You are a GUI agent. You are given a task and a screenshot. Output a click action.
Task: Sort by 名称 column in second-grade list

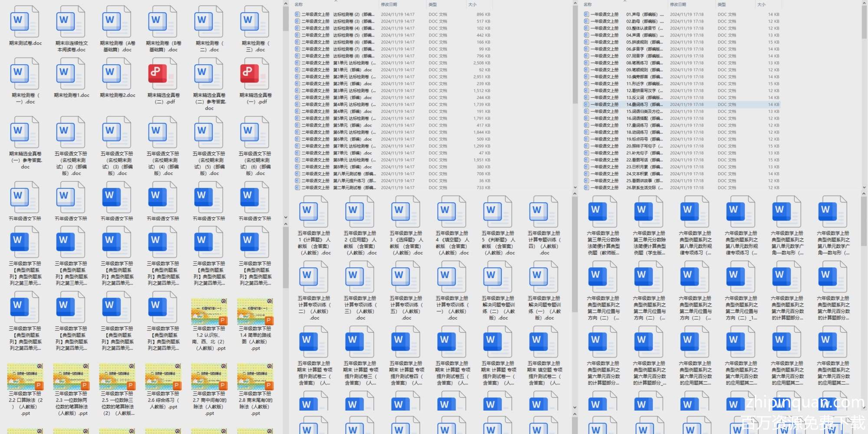(299, 4)
